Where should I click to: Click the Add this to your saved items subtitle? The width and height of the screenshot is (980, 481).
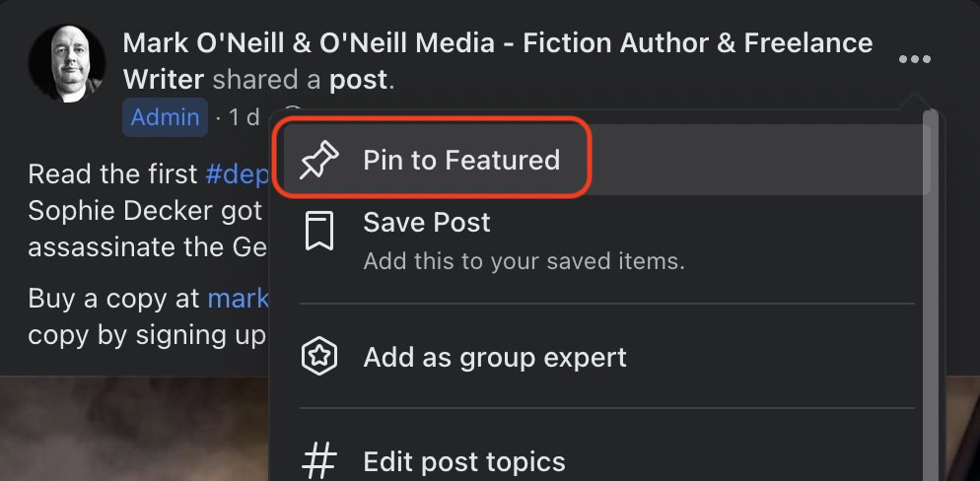[x=523, y=262]
